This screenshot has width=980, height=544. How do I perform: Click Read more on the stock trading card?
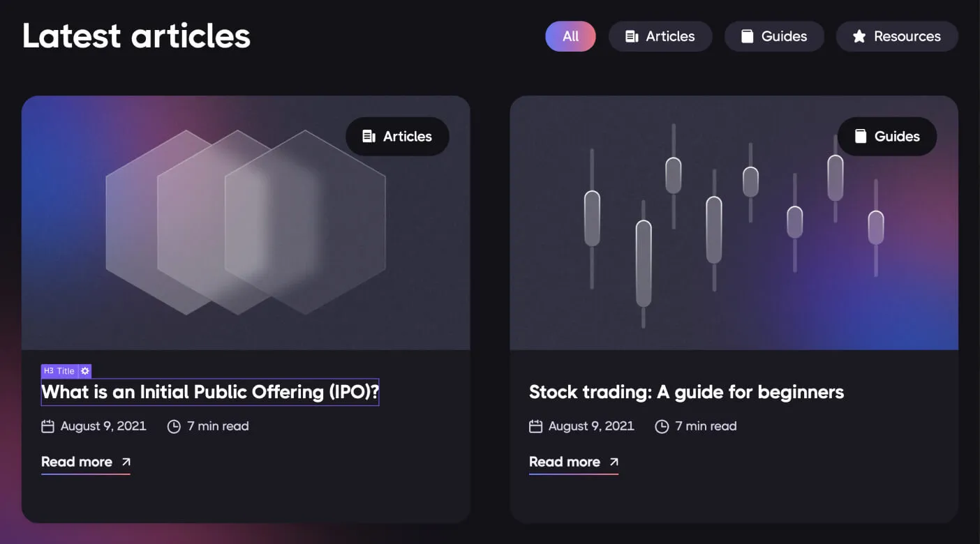coord(564,461)
